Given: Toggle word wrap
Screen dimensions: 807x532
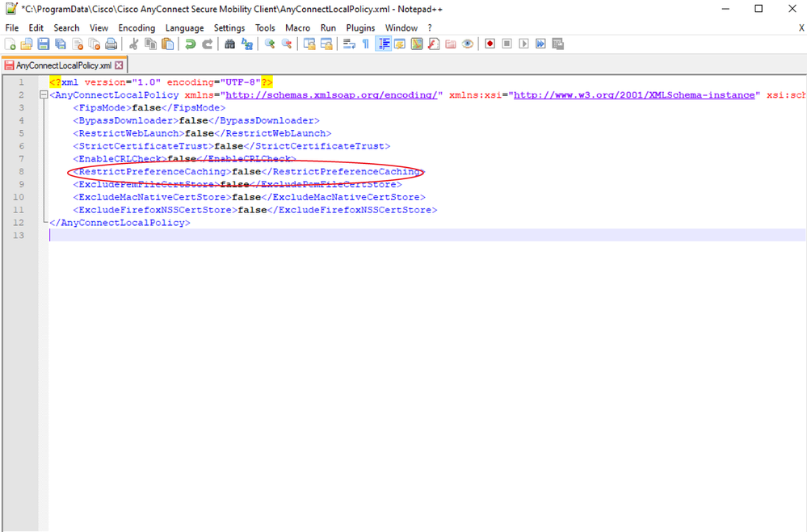Looking at the screenshot, I should [x=349, y=44].
